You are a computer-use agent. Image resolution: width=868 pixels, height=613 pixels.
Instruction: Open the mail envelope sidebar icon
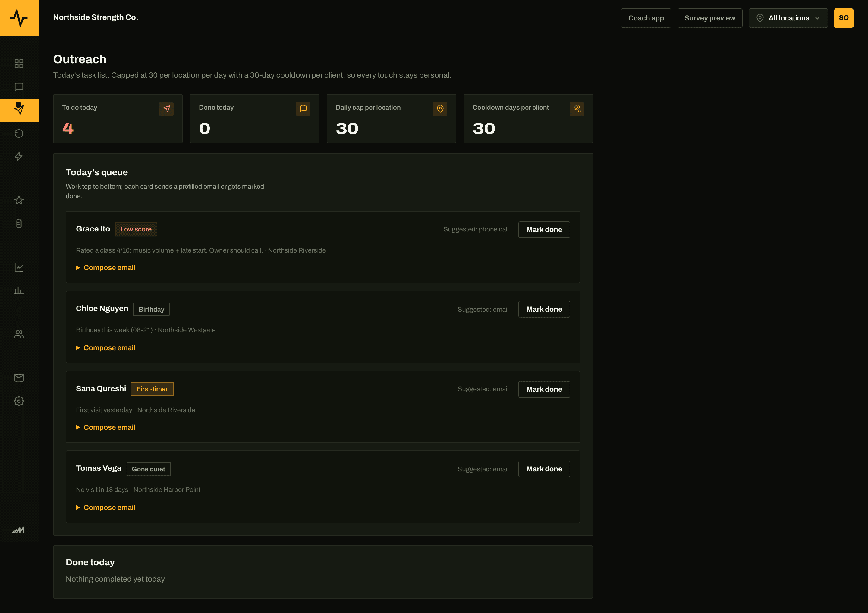(19, 378)
